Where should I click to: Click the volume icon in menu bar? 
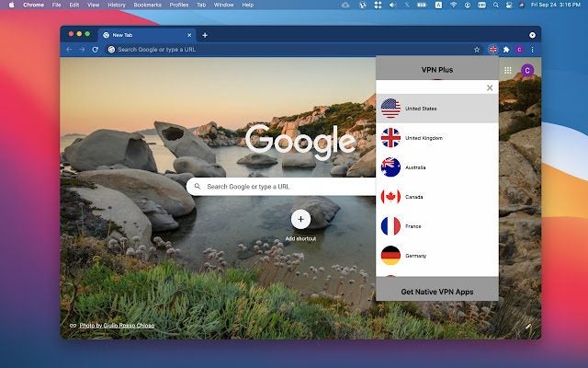click(x=392, y=5)
